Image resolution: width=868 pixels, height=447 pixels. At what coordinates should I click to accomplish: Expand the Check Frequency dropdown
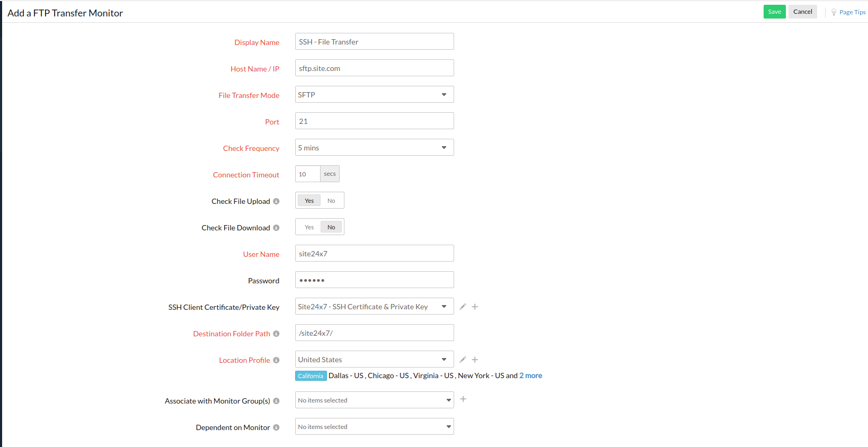click(x=374, y=148)
